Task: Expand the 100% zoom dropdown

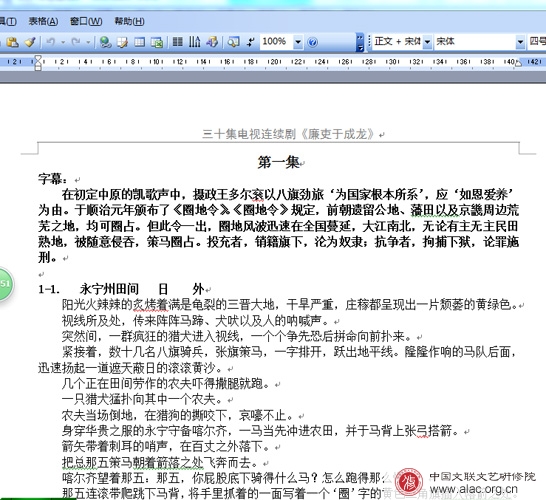Action: 298,42
